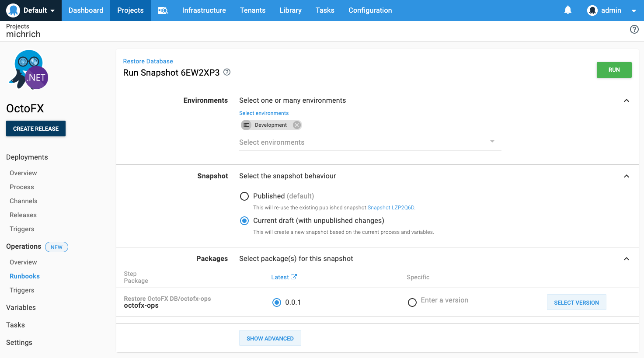Click the help icon beside Run Snapshot title
Viewport: 644px width, 358px height.
[x=227, y=72]
